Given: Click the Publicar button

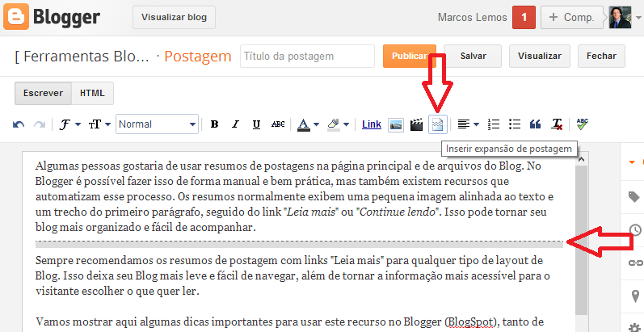Looking at the screenshot, I should pyautogui.click(x=410, y=57).
